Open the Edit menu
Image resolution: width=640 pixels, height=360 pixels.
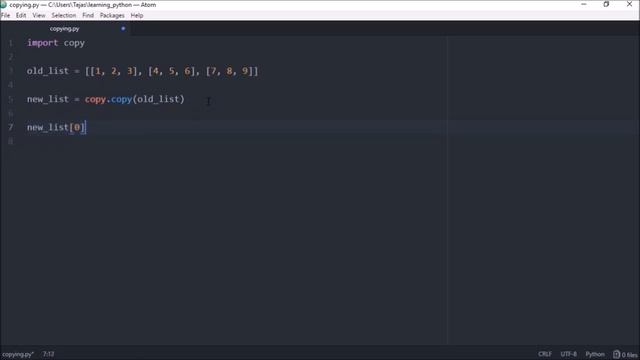pyautogui.click(x=21, y=16)
